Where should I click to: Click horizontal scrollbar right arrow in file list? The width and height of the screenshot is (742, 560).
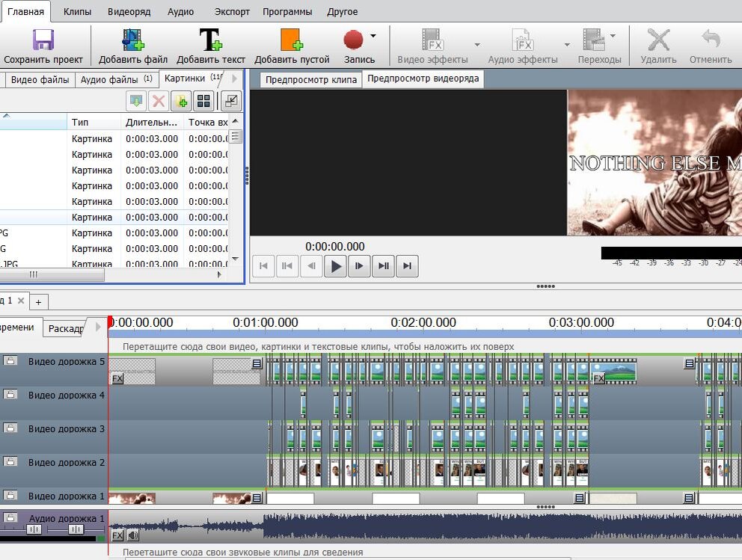tap(219, 274)
